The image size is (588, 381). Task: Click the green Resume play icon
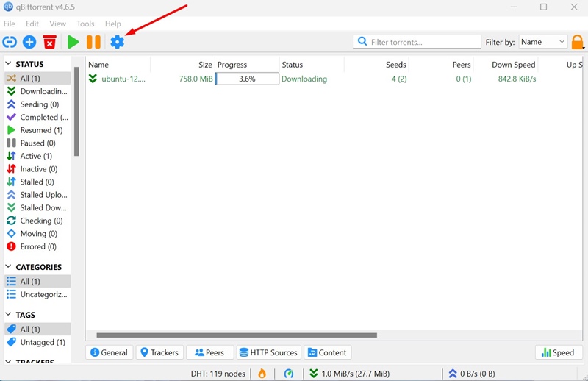[73, 42]
